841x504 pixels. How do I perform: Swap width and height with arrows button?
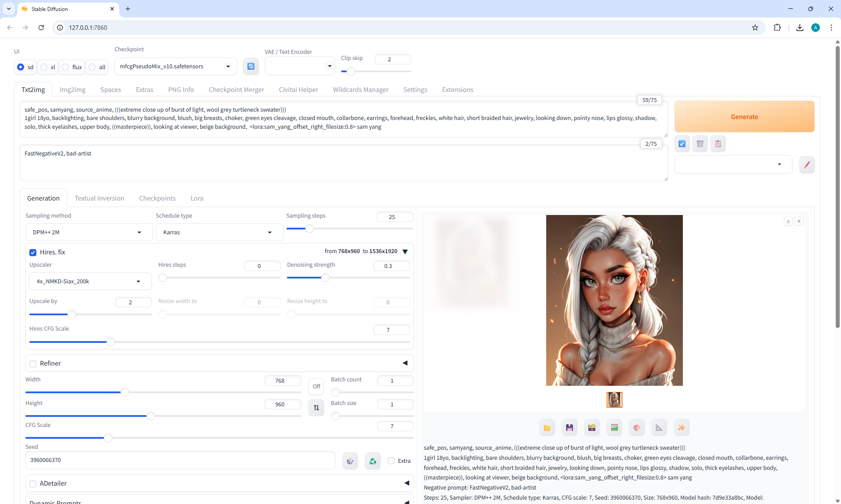316,408
